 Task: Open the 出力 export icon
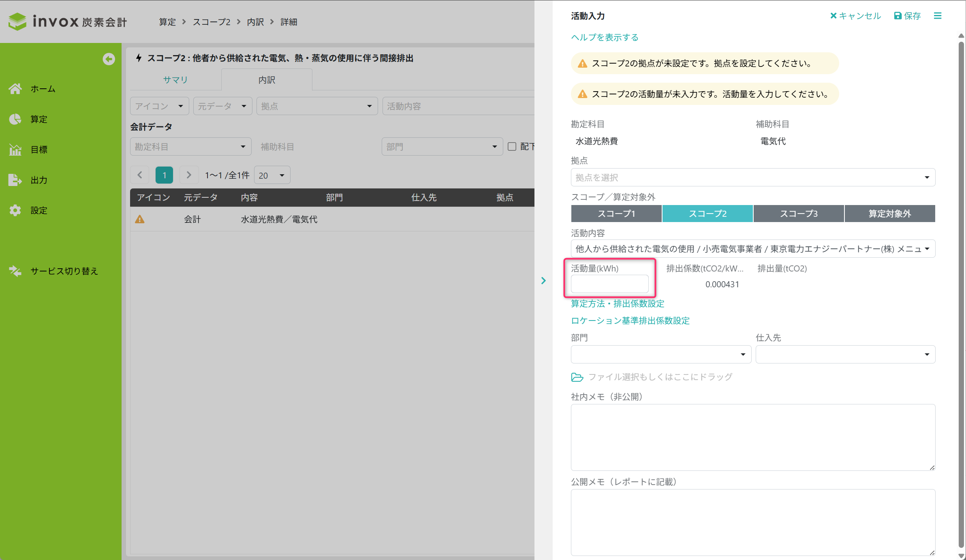pos(15,180)
